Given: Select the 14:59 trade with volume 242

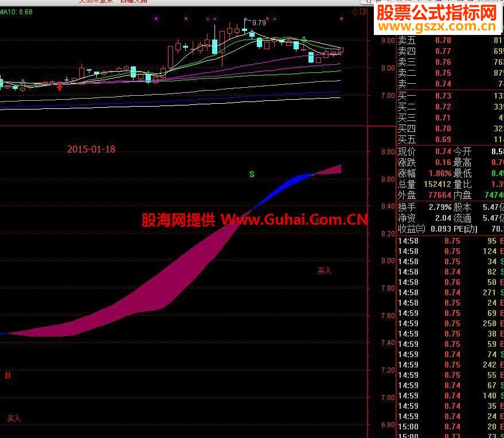Looking at the screenshot, I should click(450, 365).
